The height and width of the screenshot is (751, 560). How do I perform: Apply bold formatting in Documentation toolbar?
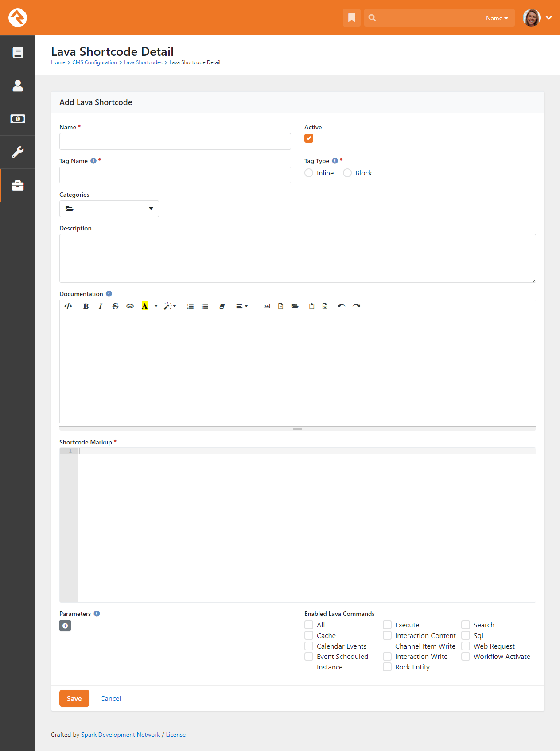(86, 306)
